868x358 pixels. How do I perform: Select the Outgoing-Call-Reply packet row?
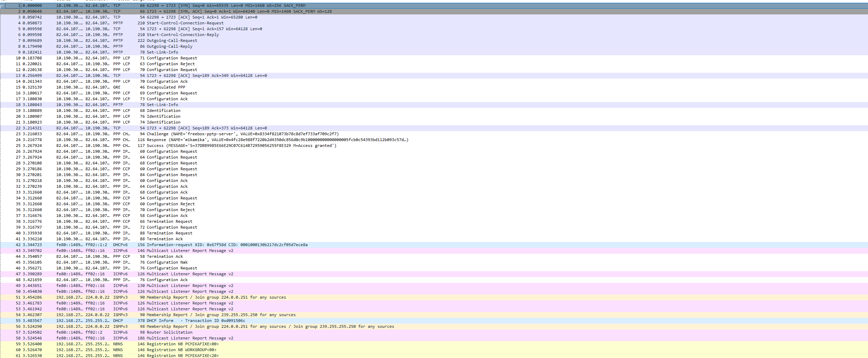pos(169,46)
